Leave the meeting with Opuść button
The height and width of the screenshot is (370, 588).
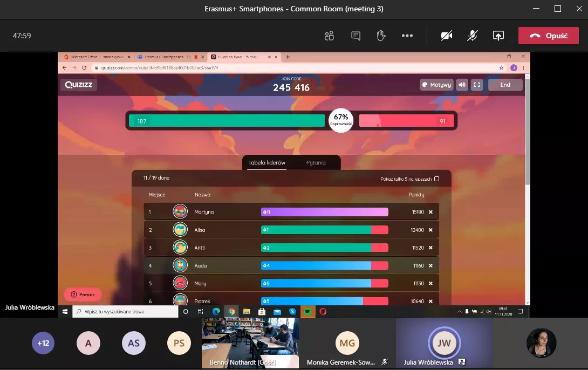click(x=548, y=36)
